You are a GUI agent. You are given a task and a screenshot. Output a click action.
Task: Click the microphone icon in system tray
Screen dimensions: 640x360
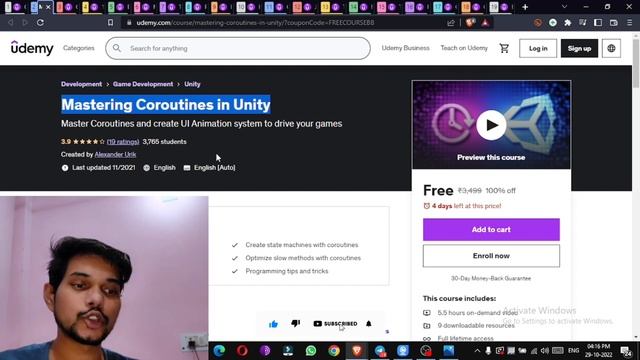488,351
